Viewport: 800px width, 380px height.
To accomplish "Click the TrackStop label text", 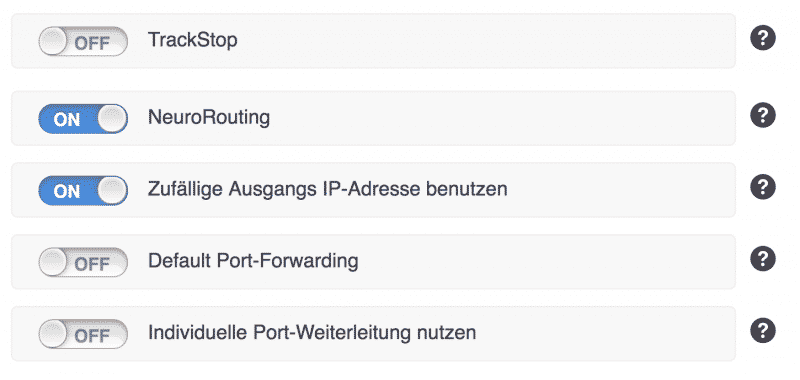I will (x=192, y=40).
